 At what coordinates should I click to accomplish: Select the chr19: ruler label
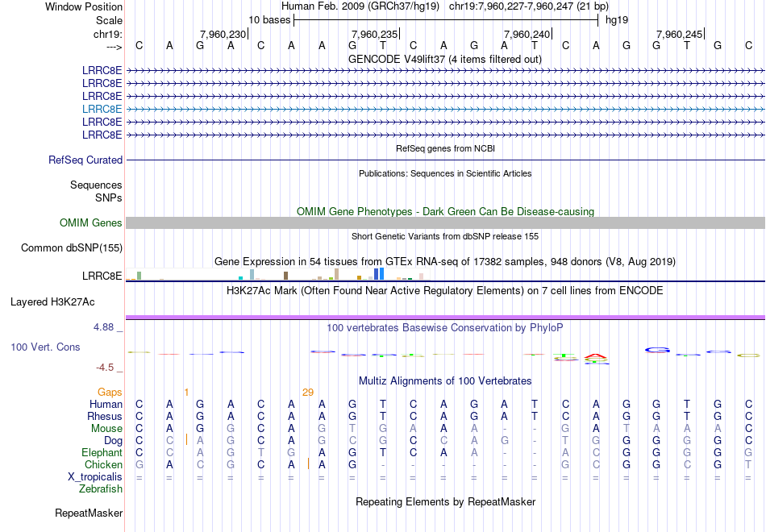pos(107,34)
